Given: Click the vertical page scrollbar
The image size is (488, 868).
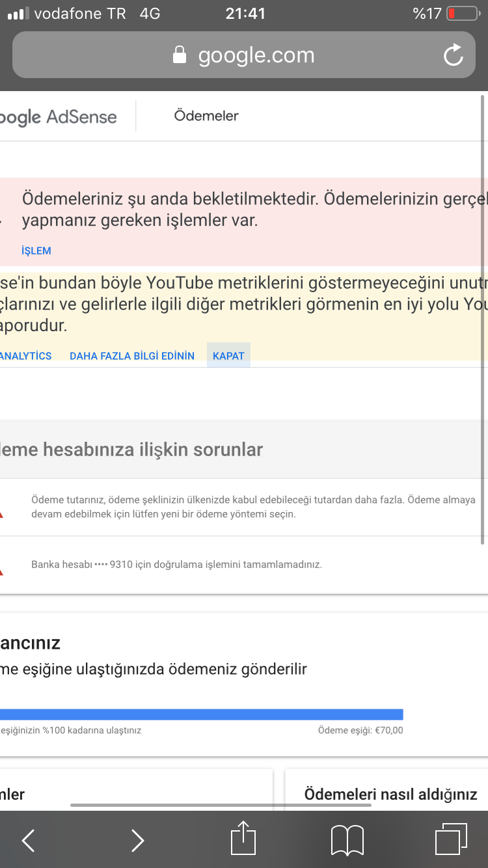Looking at the screenshot, I should tap(483, 319).
